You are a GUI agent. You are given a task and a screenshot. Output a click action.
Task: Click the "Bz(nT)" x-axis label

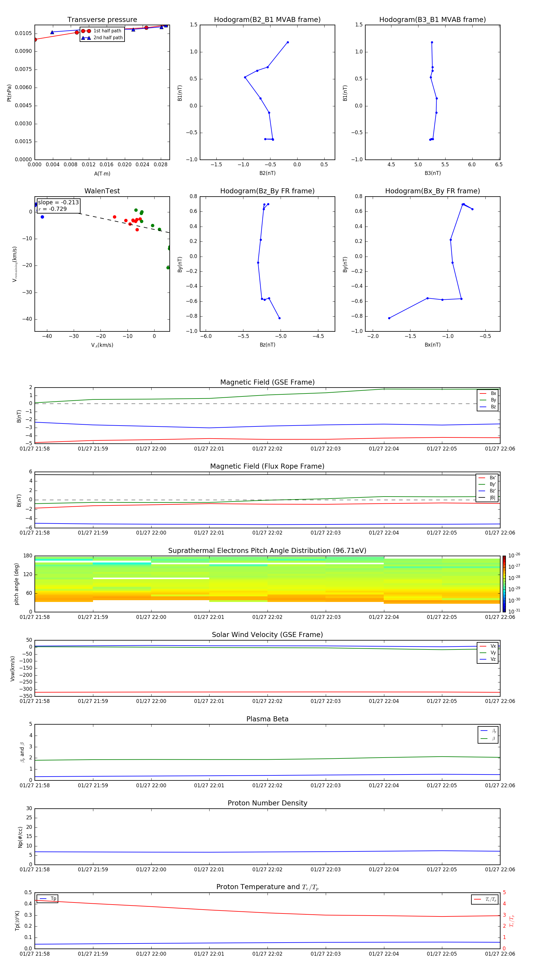coord(267,345)
